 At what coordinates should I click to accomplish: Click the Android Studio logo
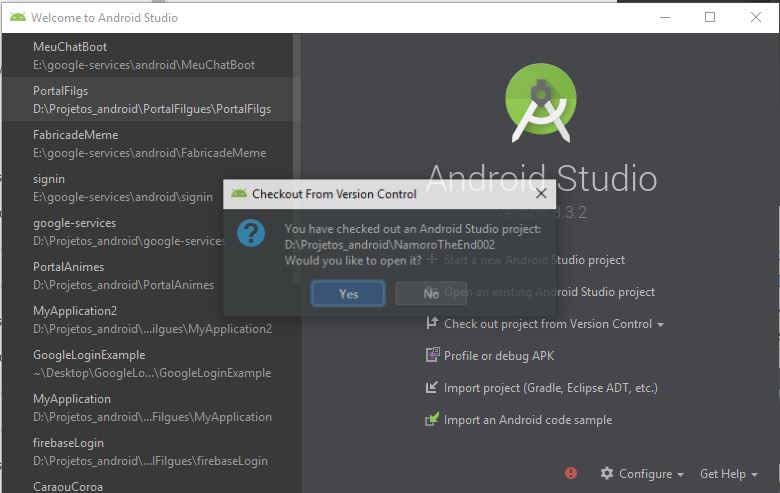tap(541, 103)
